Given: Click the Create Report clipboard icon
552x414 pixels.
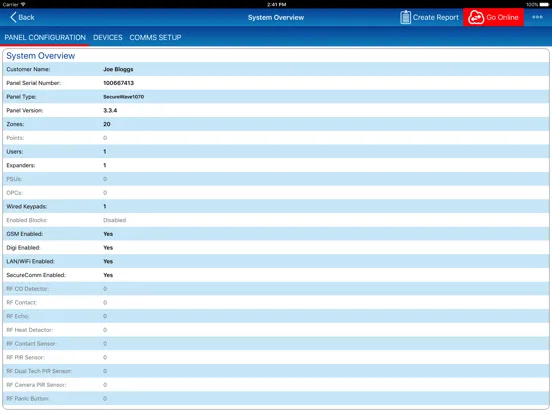Looking at the screenshot, I should (x=405, y=17).
